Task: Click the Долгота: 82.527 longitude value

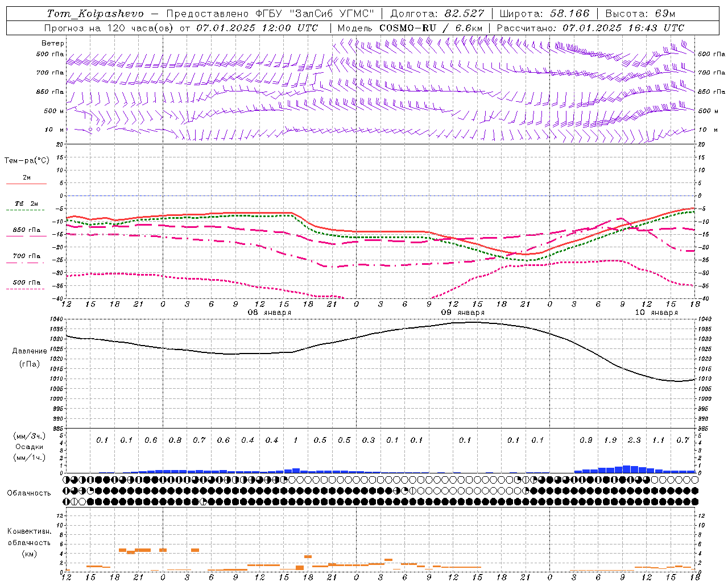Action: pyautogui.click(x=437, y=14)
